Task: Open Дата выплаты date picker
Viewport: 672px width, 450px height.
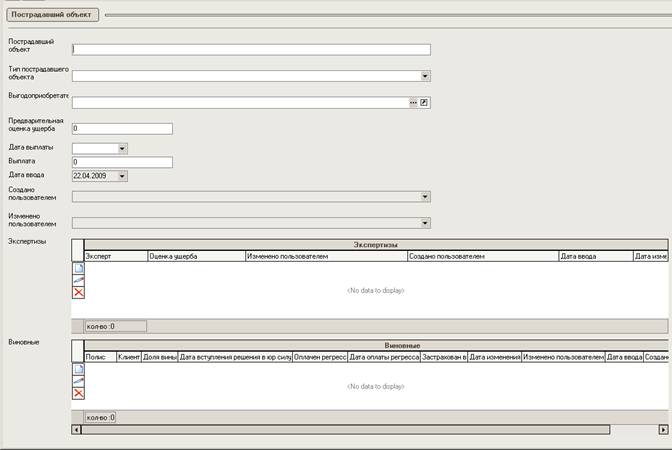Action: coord(122,148)
